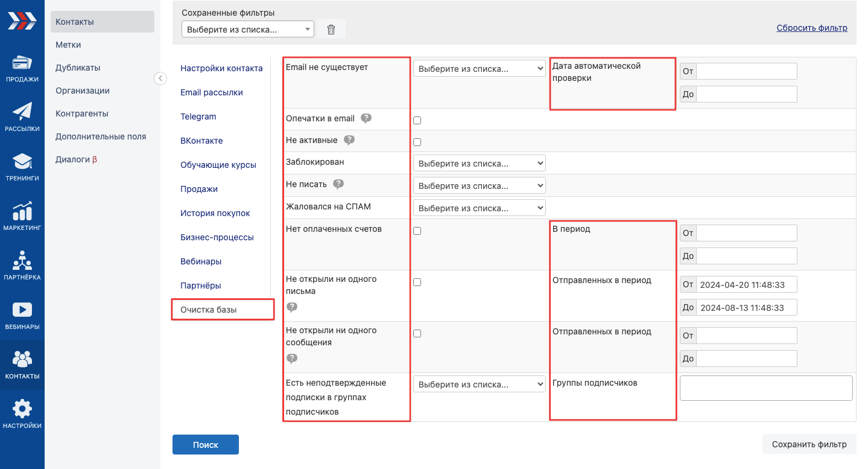Viewport: 868px width, 469px height.
Task: Enable Не открыли ни одного письма checkbox
Action: (x=417, y=282)
